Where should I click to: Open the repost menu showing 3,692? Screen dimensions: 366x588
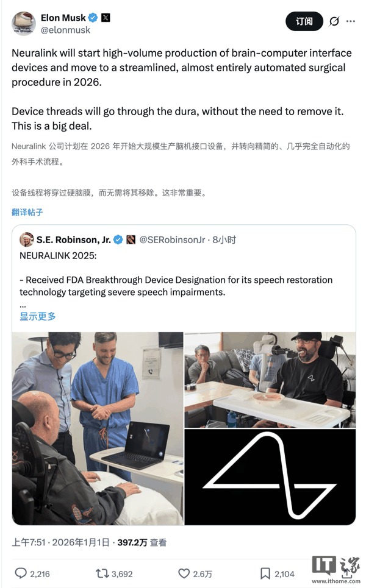[x=102, y=573]
